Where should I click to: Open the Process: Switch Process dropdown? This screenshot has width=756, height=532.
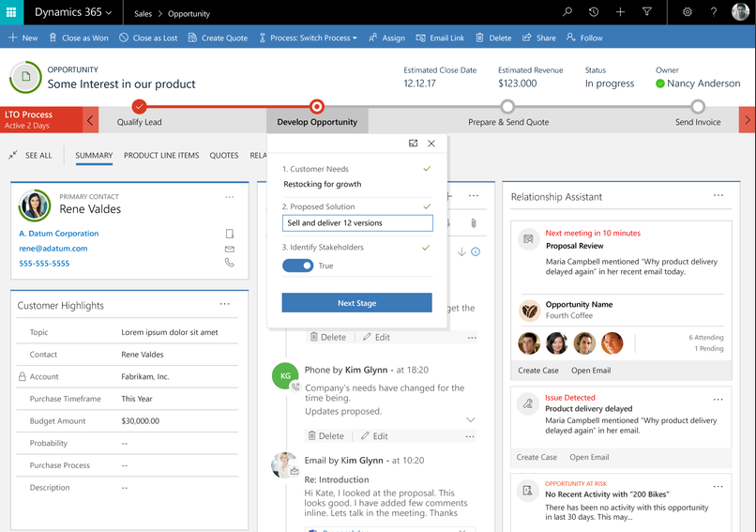[309, 38]
